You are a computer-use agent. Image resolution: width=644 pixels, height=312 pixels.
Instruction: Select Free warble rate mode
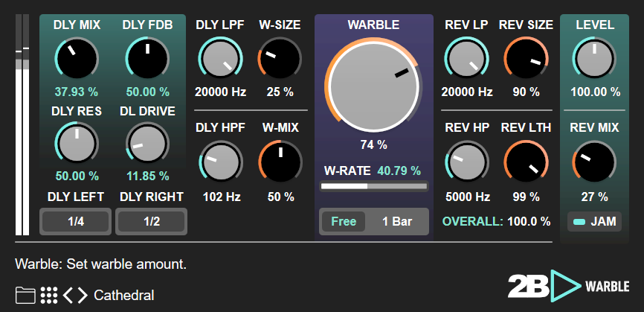point(344,222)
